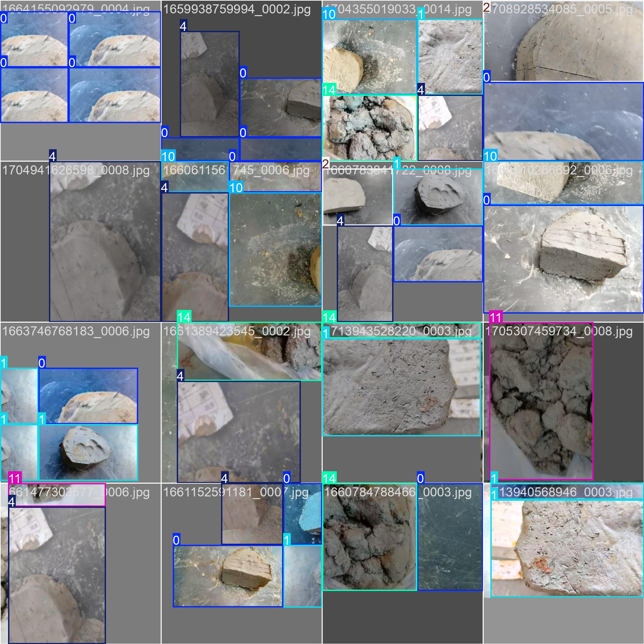Click green 14 label above tile 1661389423545_0002
The width and height of the screenshot is (644, 644).
184,317
